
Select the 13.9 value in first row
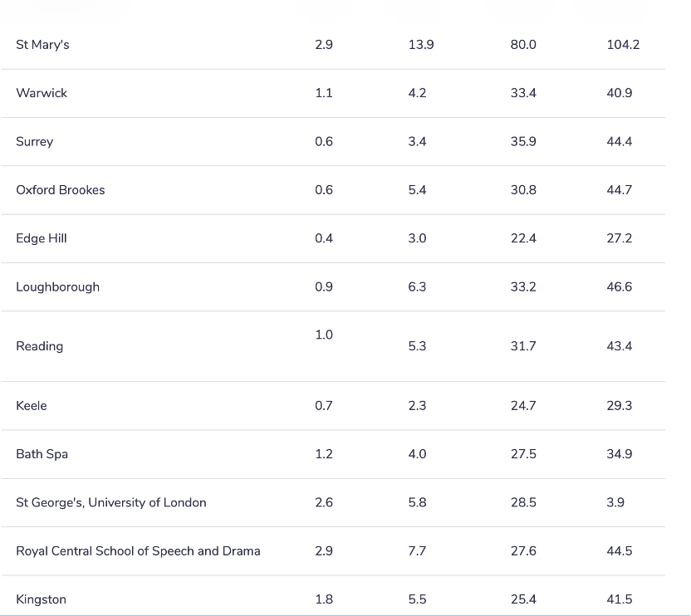[421, 45]
